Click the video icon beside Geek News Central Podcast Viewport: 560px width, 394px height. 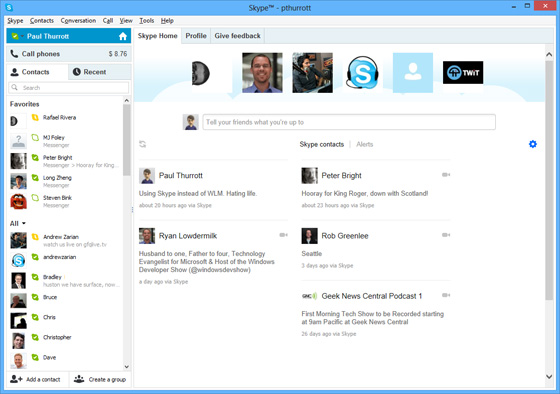[x=446, y=295]
